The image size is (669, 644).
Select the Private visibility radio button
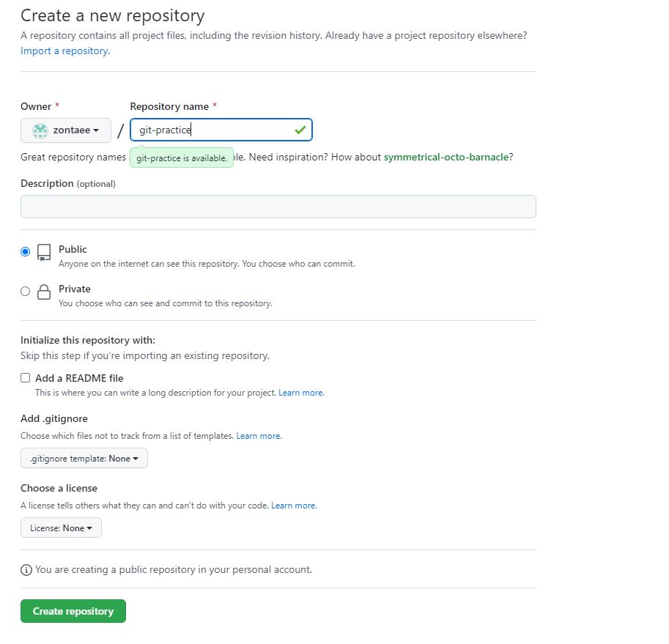25,292
